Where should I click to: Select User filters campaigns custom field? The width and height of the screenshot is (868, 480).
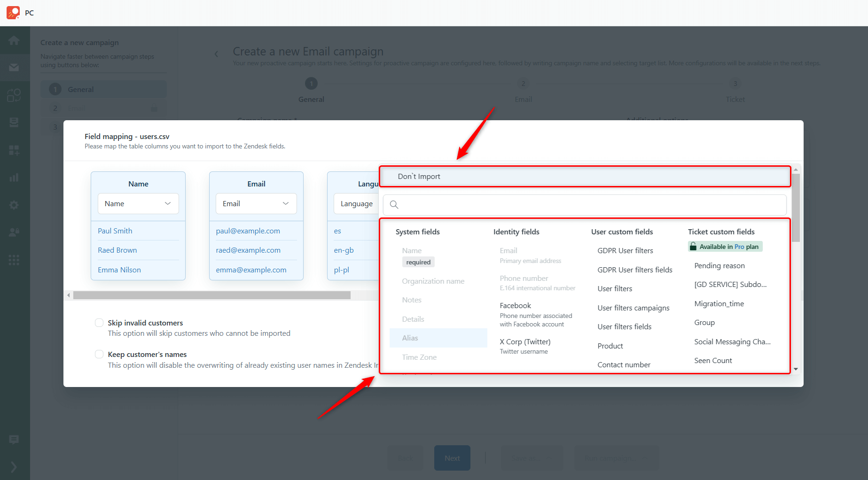633,308
